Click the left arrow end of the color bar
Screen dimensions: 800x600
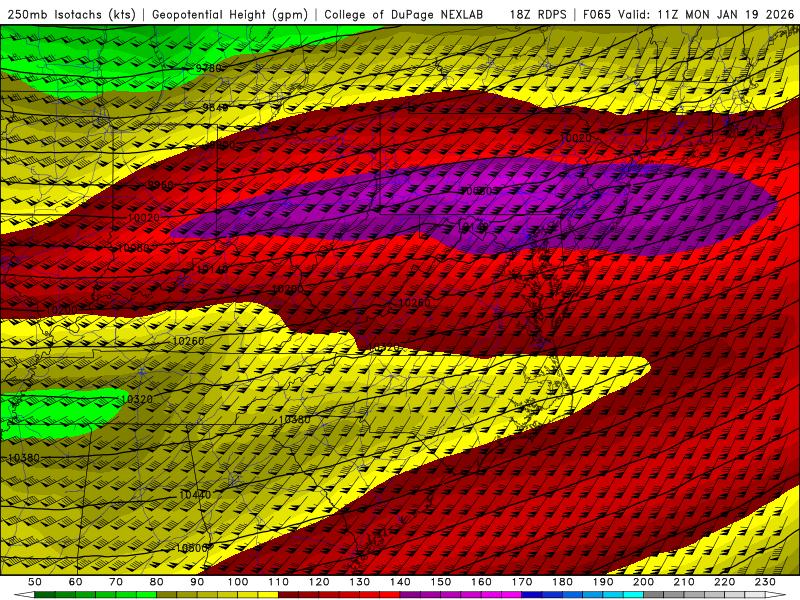(x=24, y=595)
